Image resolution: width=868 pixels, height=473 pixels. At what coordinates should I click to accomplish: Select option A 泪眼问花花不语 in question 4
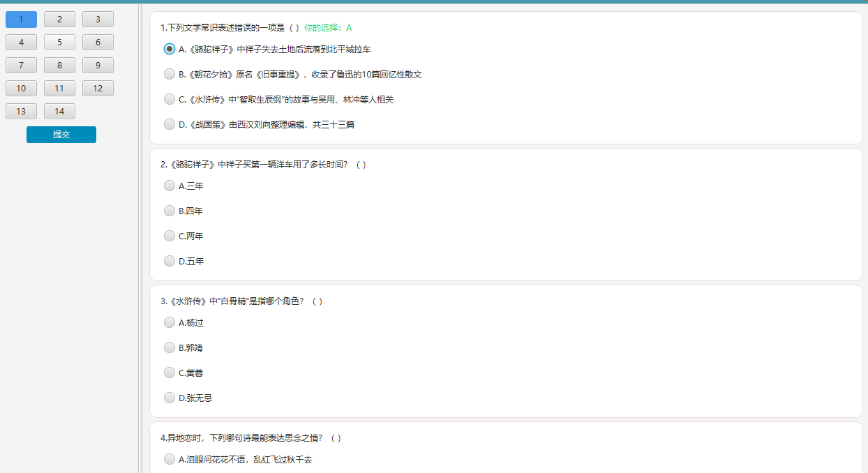[x=170, y=459]
